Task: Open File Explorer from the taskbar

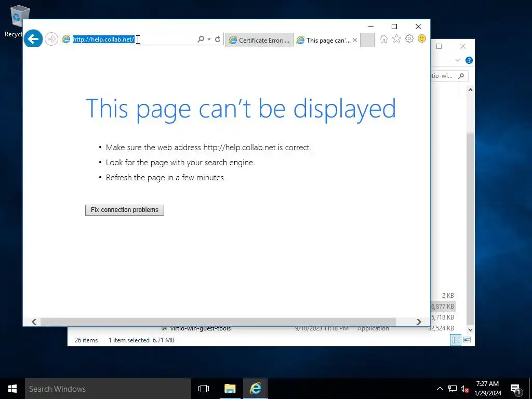Action: click(230, 389)
